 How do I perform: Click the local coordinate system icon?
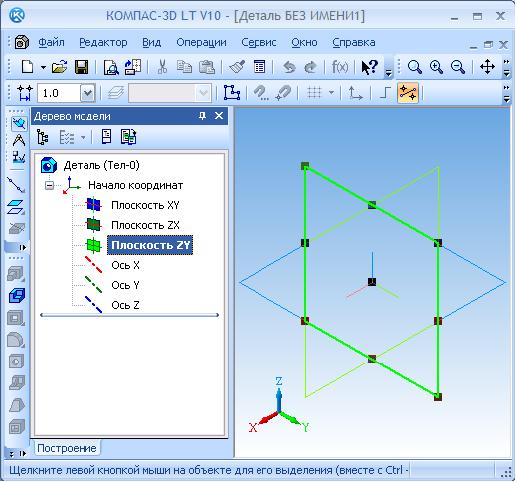(355, 93)
